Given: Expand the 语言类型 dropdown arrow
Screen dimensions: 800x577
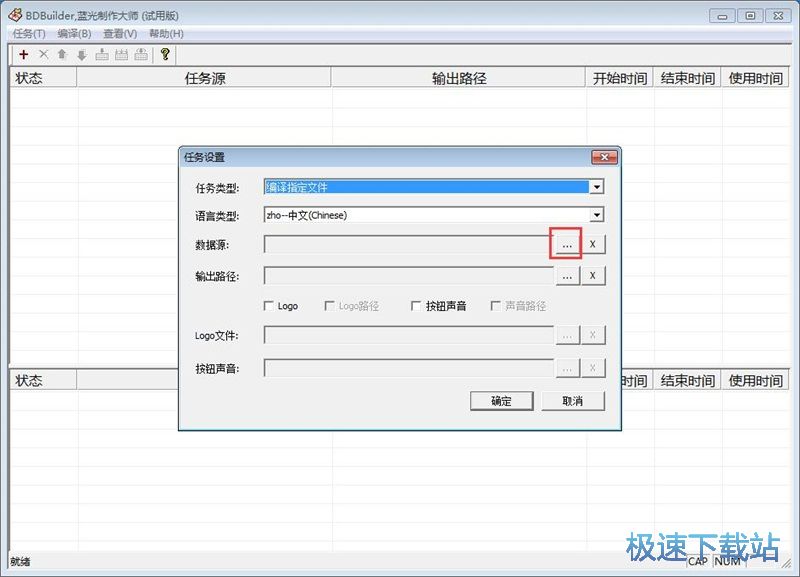Looking at the screenshot, I should (596, 215).
